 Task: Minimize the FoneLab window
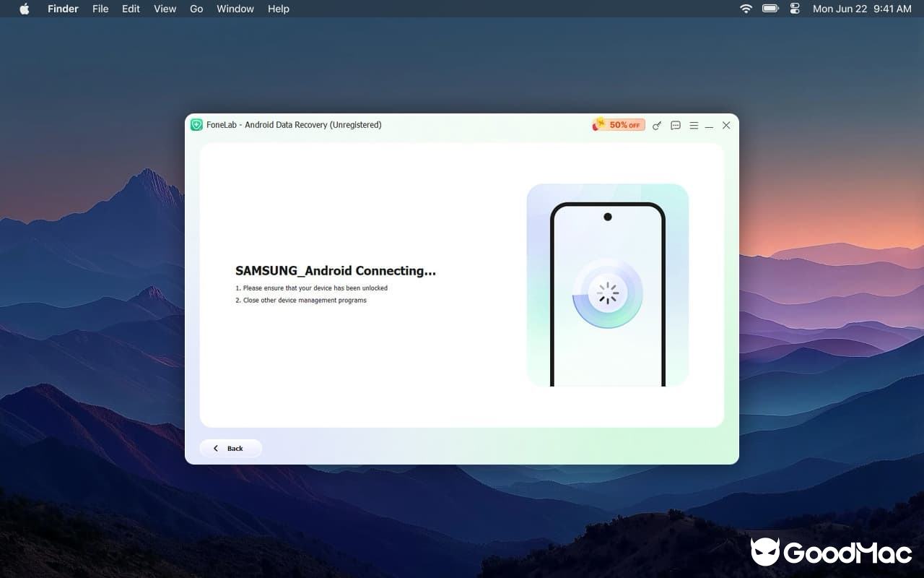[710, 126]
